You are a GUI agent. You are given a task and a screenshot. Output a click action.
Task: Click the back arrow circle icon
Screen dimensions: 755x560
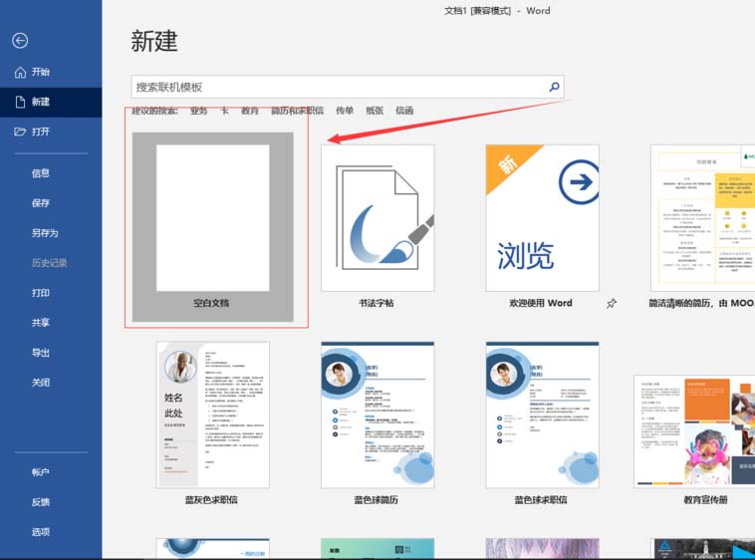(20, 41)
